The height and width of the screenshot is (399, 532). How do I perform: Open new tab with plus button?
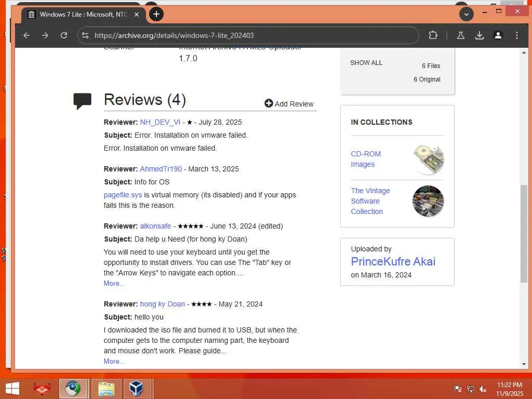156,14
